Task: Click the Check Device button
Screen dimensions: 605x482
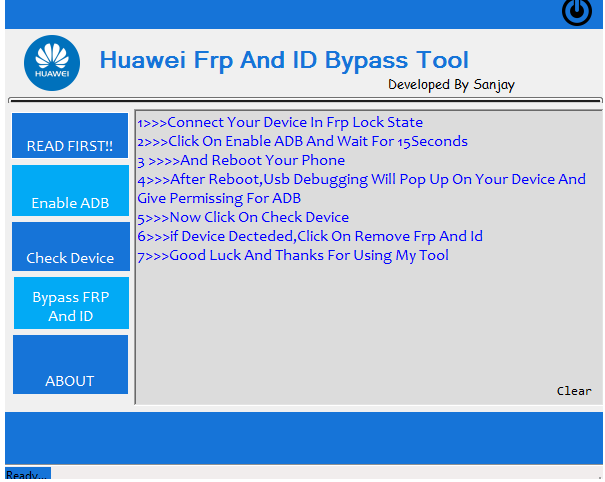Action: (71, 246)
